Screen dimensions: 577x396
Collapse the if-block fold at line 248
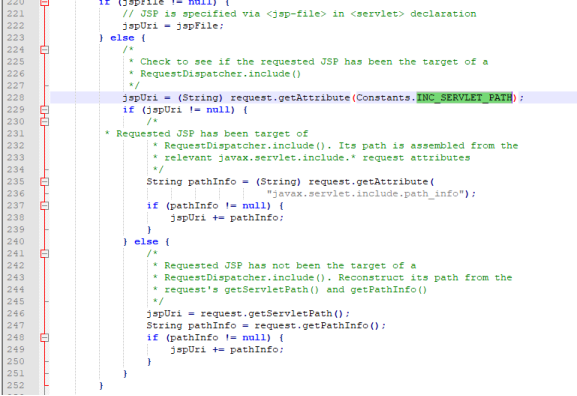coord(45,337)
